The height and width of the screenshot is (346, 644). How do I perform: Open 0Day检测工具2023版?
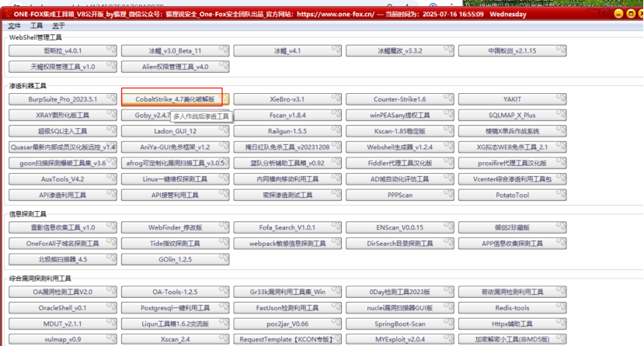click(x=400, y=292)
